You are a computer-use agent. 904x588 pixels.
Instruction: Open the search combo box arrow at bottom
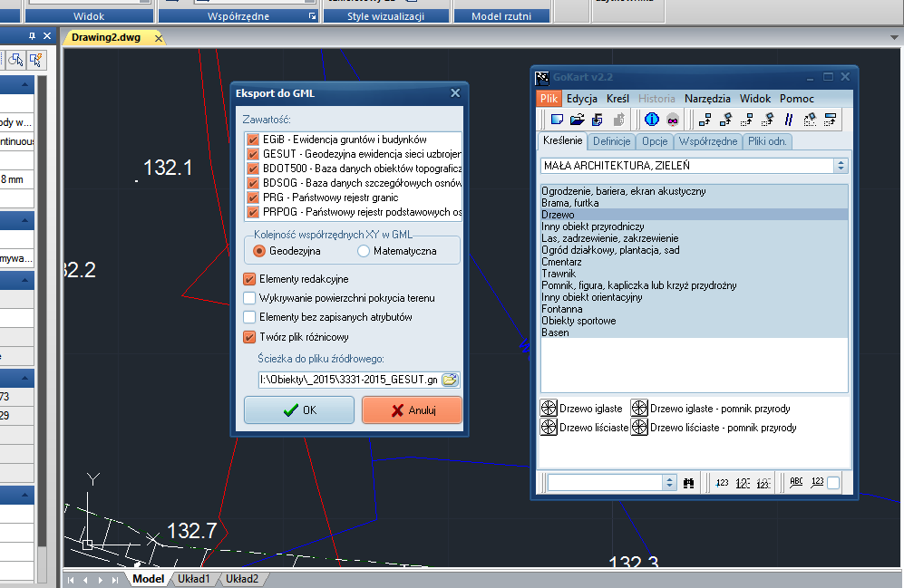pos(669,483)
